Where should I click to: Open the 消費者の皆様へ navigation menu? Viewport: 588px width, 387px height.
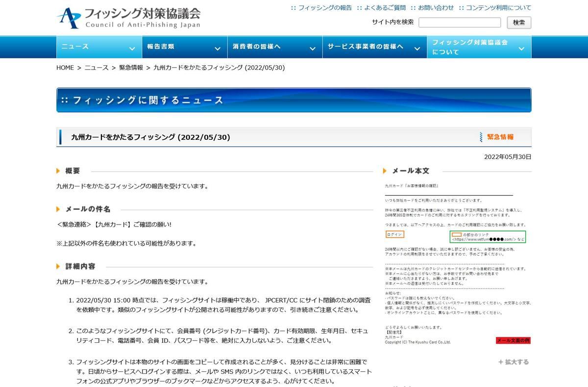pyautogui.click(x=275, y=47)
